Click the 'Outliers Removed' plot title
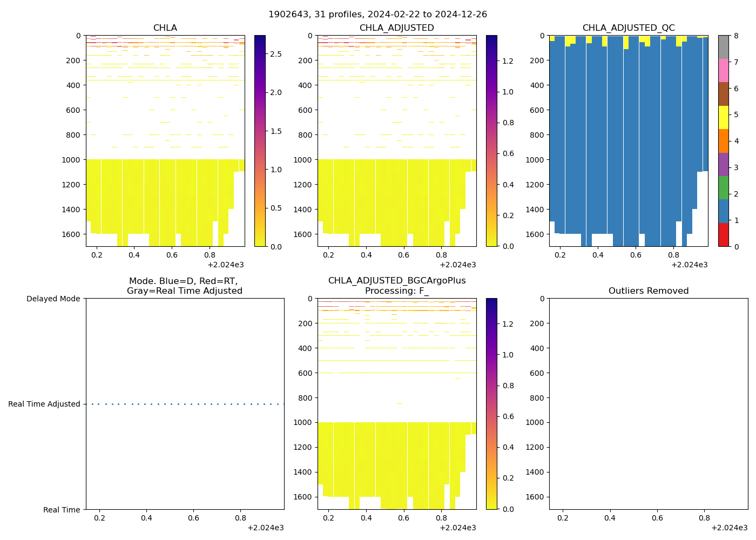Image resolution: width=756 pixels, height=540 pixels. pos(648,291)
